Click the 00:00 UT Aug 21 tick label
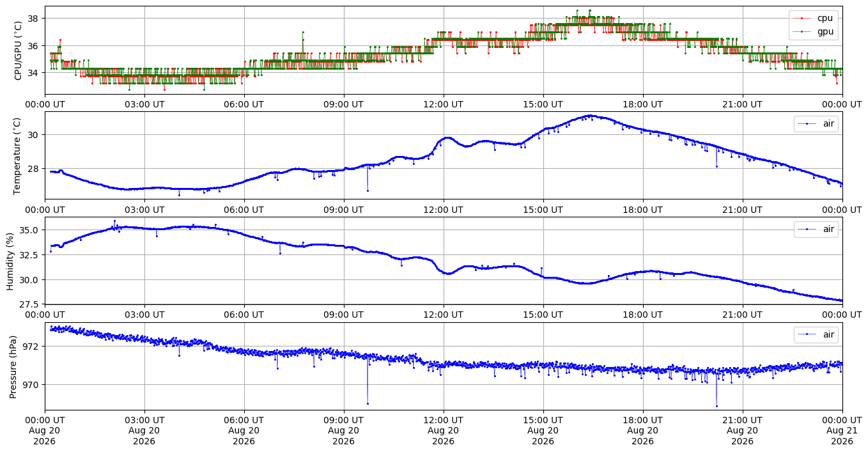Image resolution: width=868 pixels, height=452 pixels. click(x=842, y=430)
